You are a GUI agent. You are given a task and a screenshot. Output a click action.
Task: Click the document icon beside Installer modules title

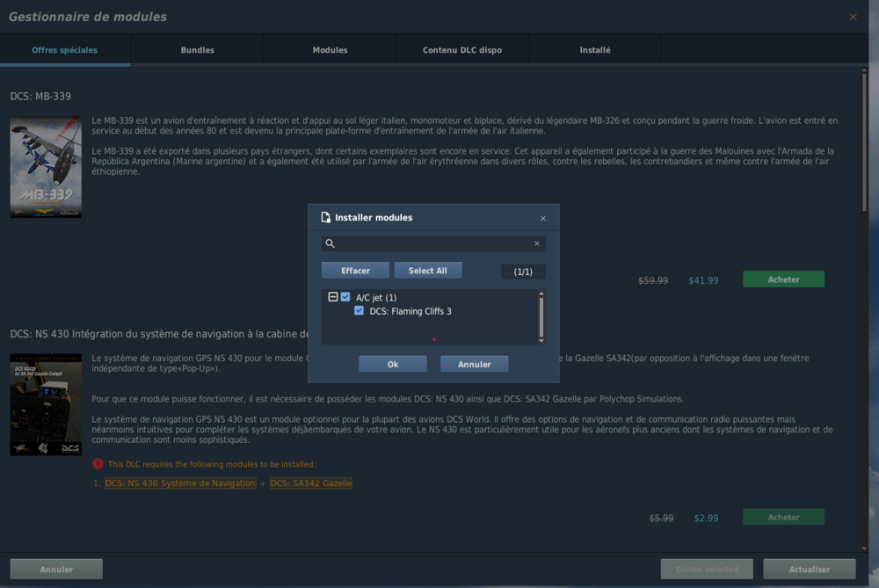point(326,217)
